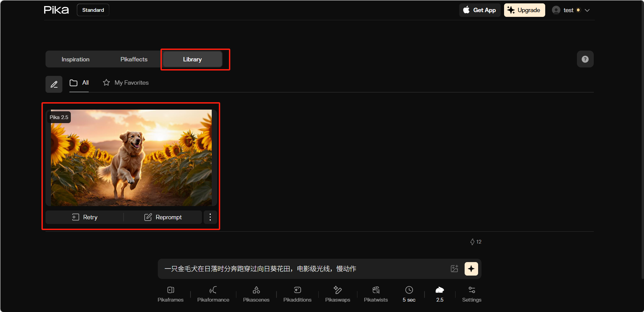
Task: Switch to the Inspiration tab
Action: 76,59
